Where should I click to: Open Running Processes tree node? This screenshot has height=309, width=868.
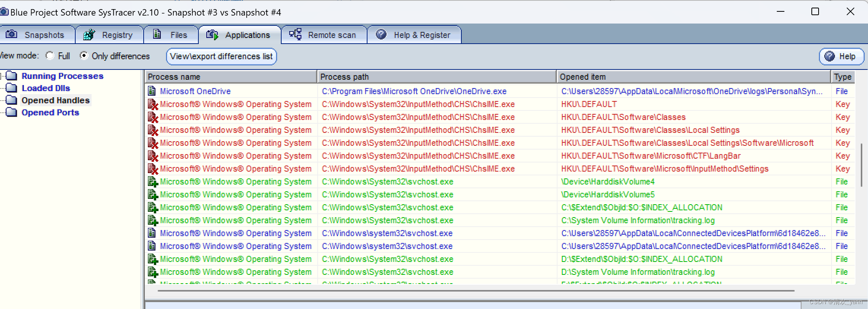(x=62, y=76)
